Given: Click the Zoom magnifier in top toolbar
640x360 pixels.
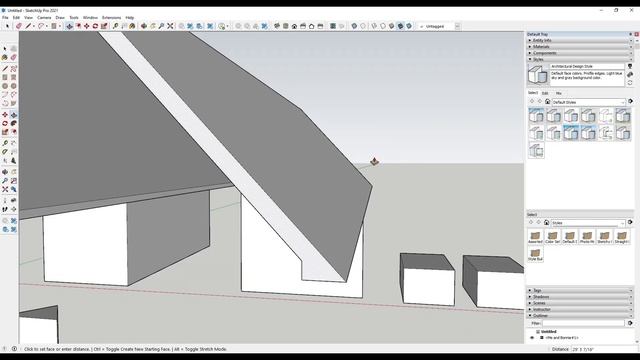Looking at the screenshot, I should pos(161,26).
